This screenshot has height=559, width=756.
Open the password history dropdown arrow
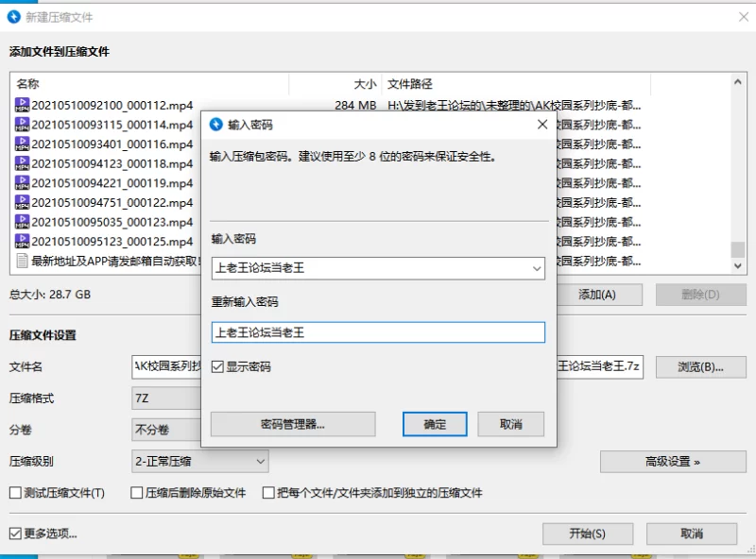pyautogui.click(x=537, y=268)
